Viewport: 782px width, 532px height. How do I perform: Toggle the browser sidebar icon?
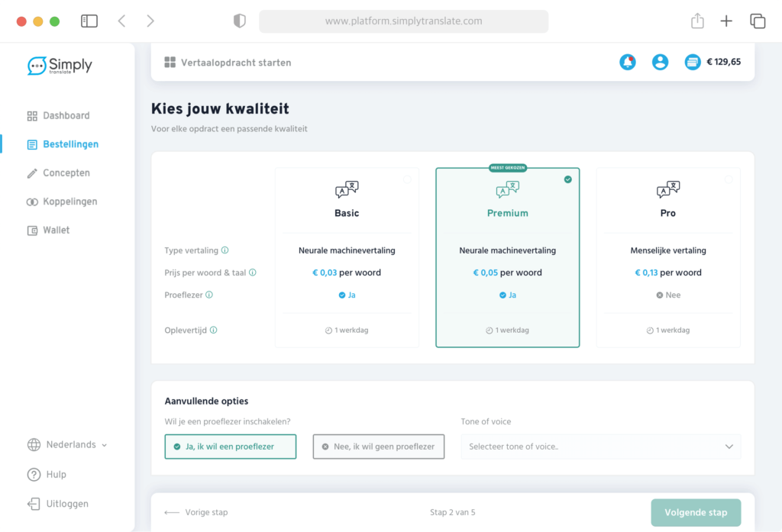[x=89, y=21]
